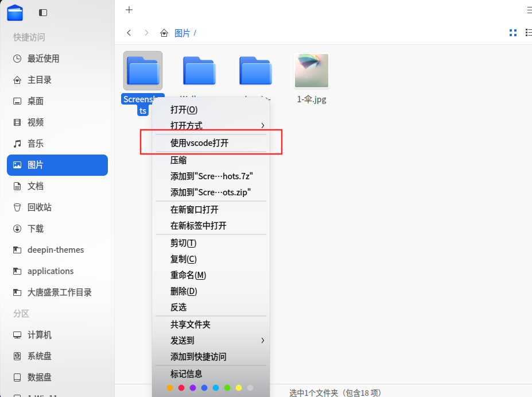Select the second blue folder icon
This screenshot has height=397, width=532.
199,71
